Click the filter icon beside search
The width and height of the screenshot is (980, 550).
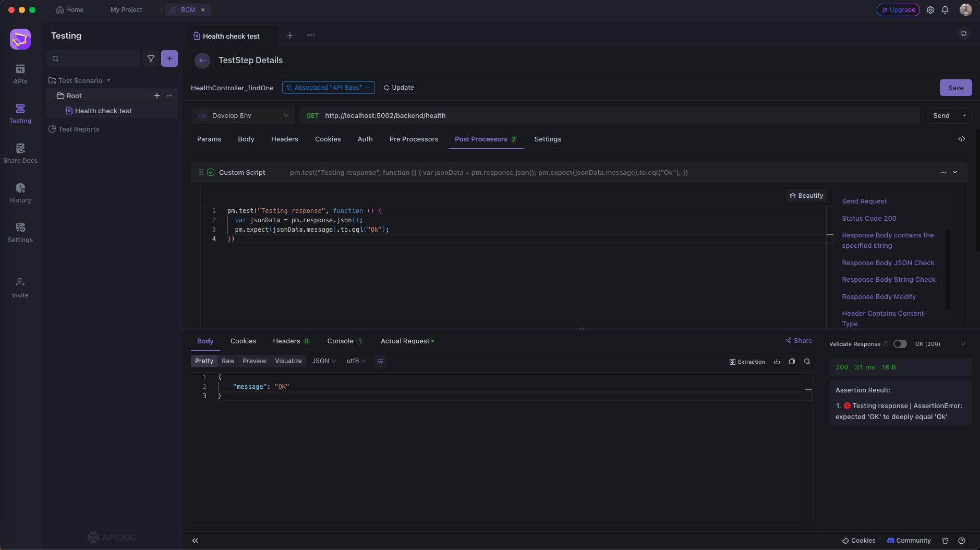(151, 58)
